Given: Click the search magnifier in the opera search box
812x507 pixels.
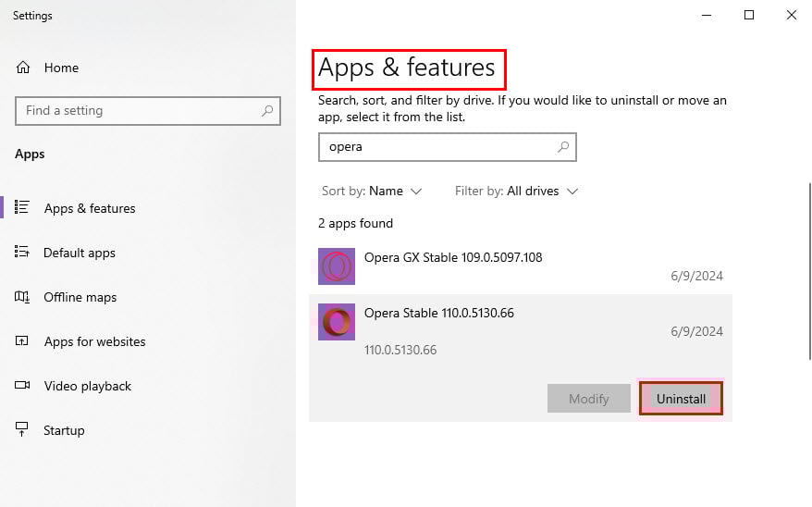Looking at the screenshot, I should click(563, 147).
